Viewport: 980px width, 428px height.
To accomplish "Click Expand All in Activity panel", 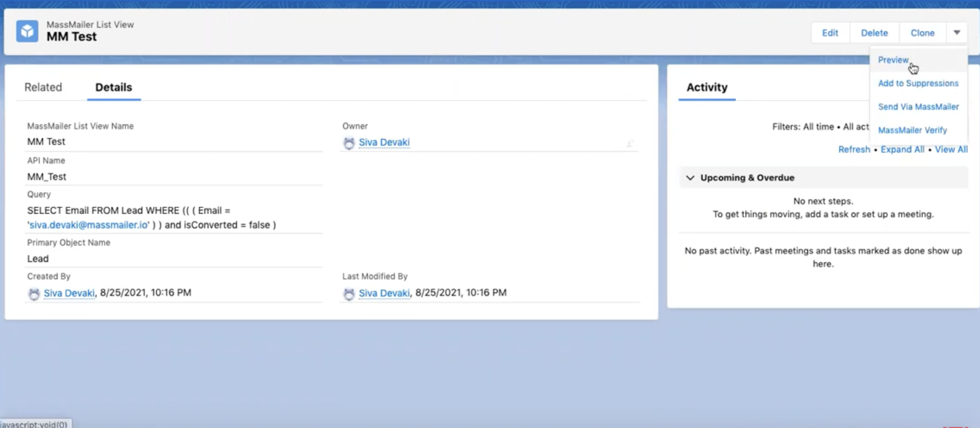I will click(x=902, y=149).
